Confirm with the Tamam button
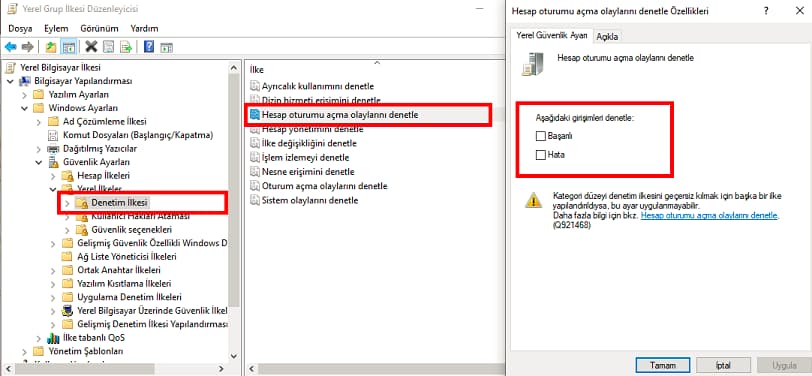 point(663,366)
